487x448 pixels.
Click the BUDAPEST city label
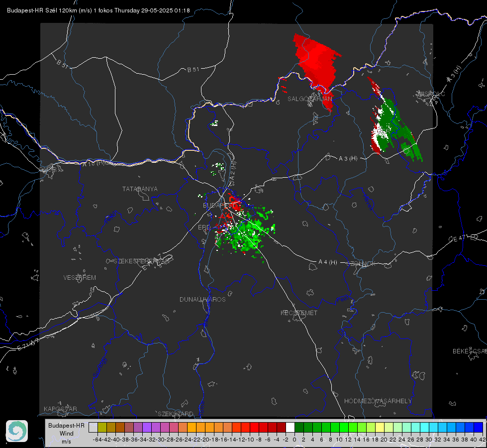pyautogui.click(x=219, y=205)
